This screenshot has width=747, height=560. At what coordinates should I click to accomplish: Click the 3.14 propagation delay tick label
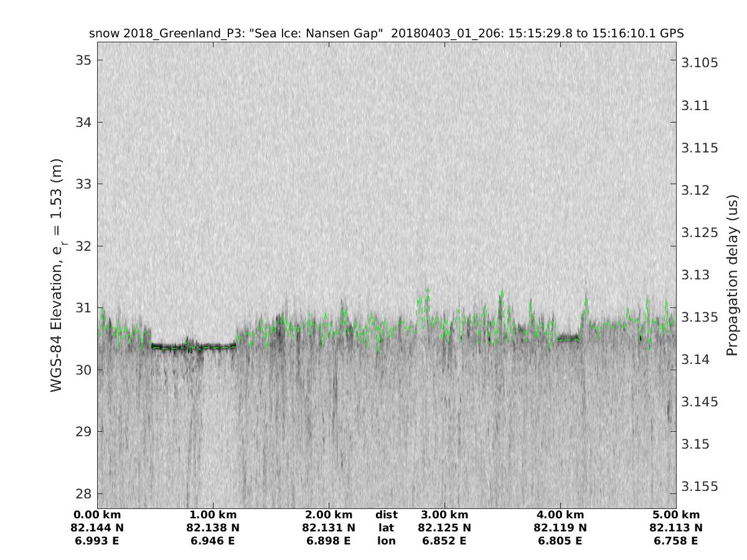click(x=697, y=359)
